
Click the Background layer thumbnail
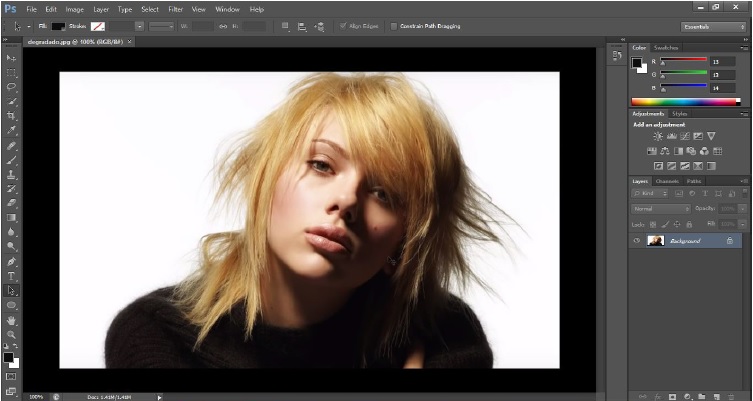[x=656, y=241]
